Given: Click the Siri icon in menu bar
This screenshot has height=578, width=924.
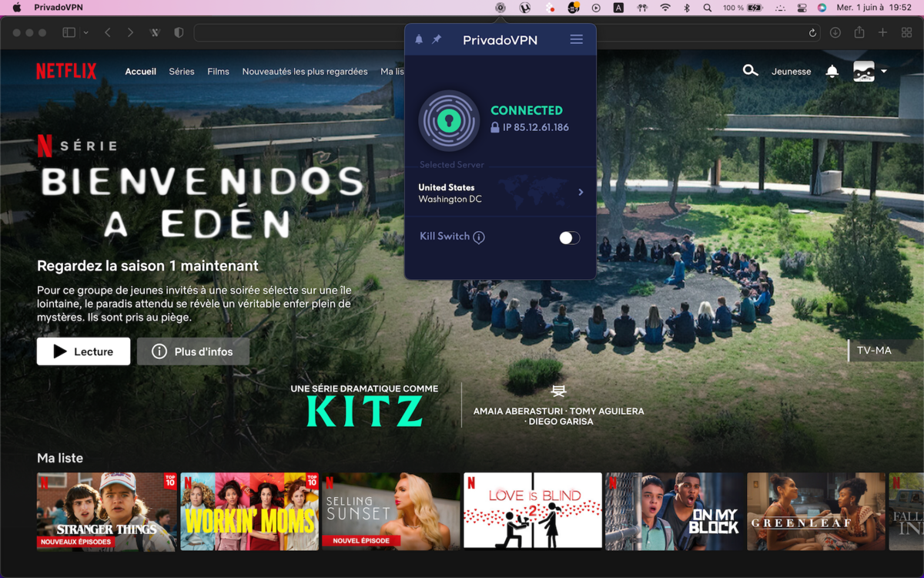Looking at the screenshot, I should coord(822,8).
